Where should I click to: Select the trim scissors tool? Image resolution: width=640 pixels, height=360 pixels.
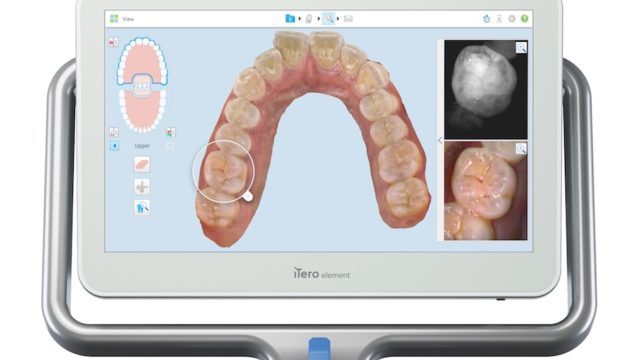(142, 187)
